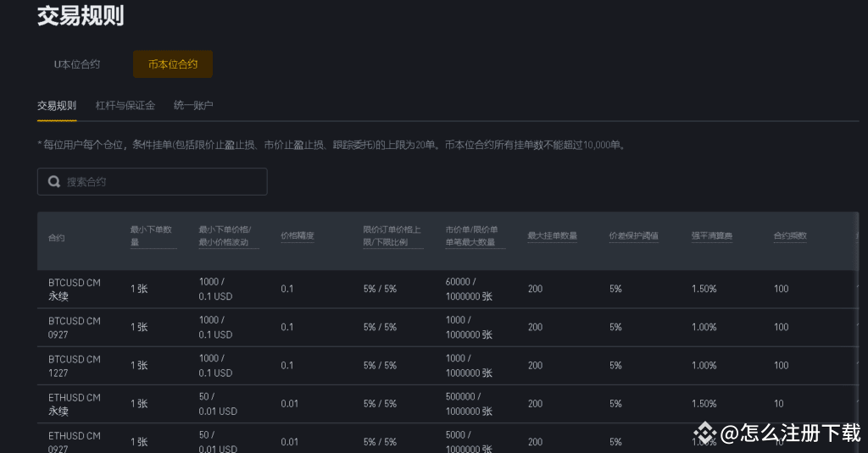Image resolution: width=868 pixels, height=453 pixels.
Task: Click the watermark logo next to 怎么注册下载
Action: coord(705,434)
